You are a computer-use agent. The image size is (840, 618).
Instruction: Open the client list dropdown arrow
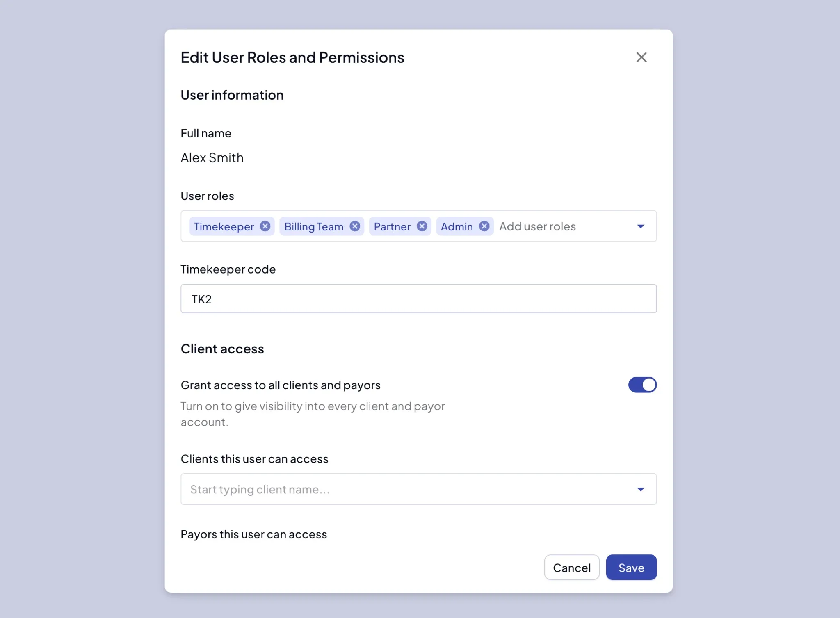coord(640,489)
